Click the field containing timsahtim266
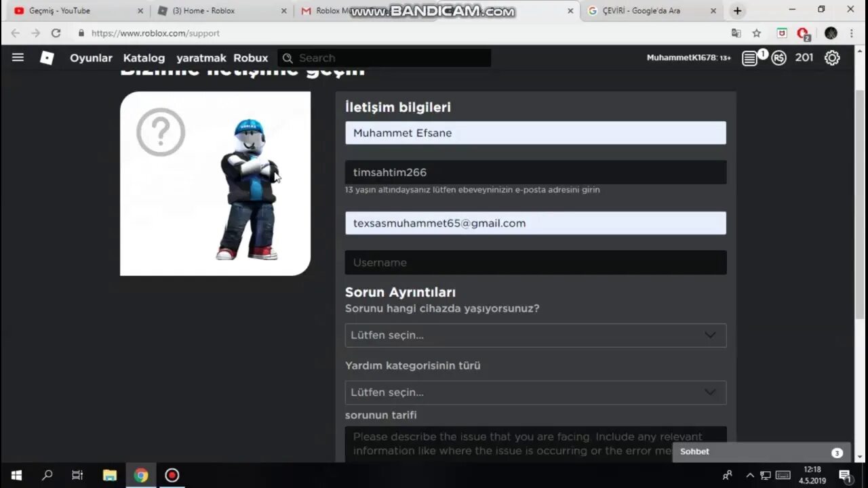The image size is (868, 488). [x=535, y=172]
